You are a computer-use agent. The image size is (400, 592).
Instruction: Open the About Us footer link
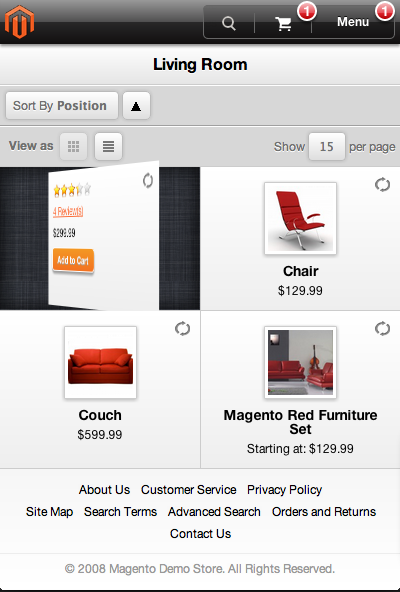coord(104,490)
